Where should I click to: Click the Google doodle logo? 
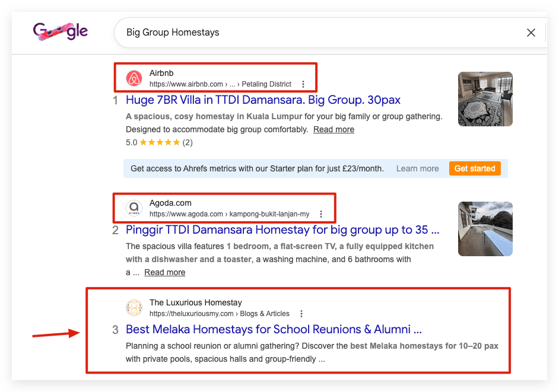click(61, 31)
